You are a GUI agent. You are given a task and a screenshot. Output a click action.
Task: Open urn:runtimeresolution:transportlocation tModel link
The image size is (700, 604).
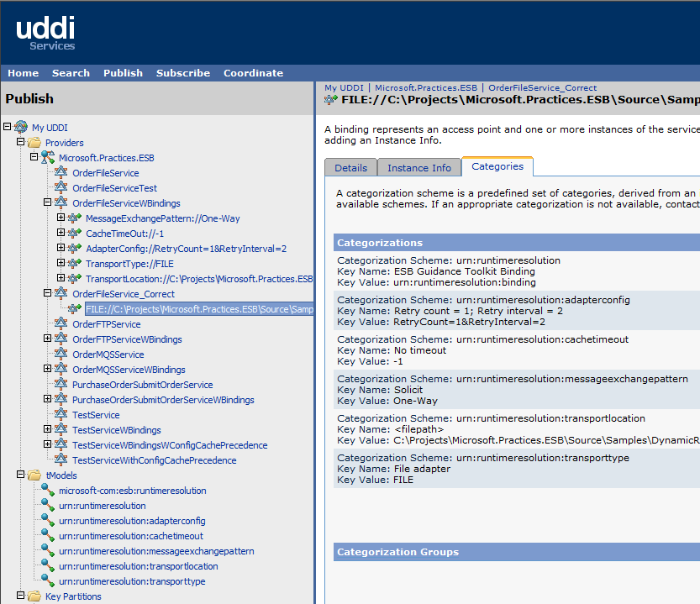pyautogui.click(x=139, y=566)
